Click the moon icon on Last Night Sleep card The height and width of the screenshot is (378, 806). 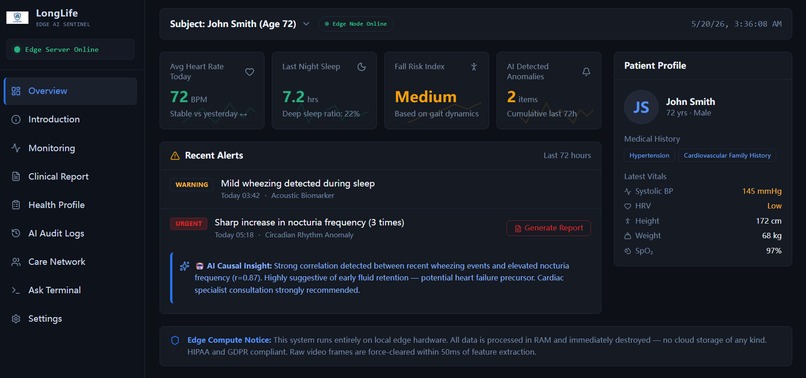point(361,67)
